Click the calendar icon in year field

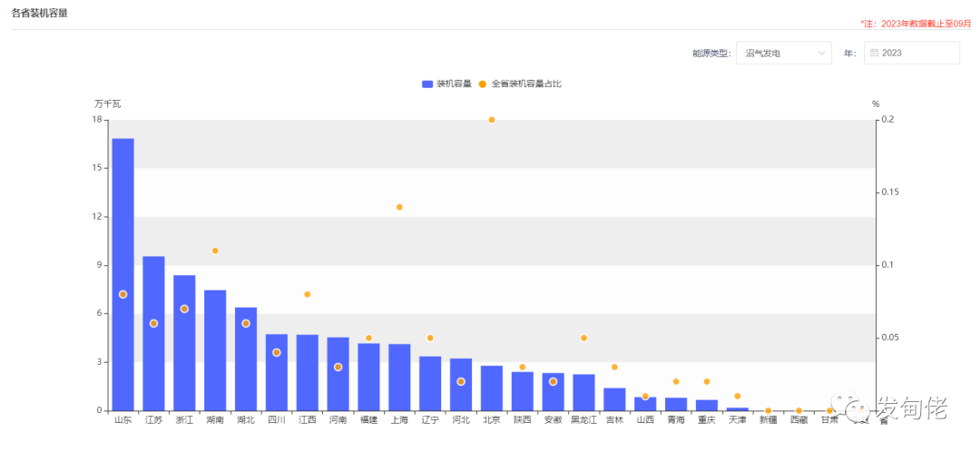(x=875, y=54)
